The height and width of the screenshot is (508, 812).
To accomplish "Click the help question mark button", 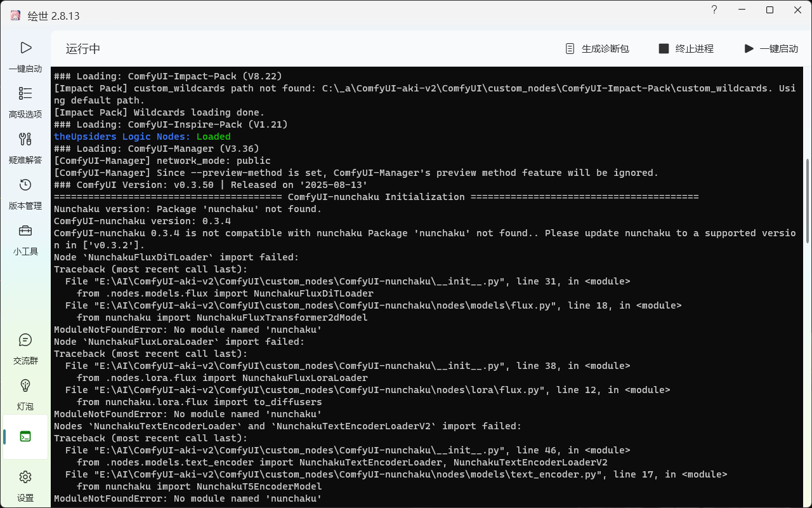I will pyautogui.click(x=714, y=10).
